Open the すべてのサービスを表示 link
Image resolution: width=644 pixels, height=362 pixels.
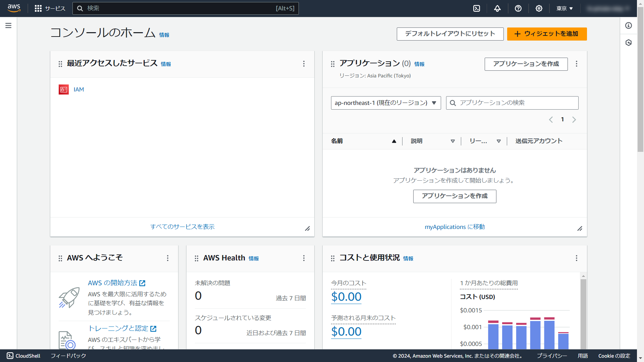coord(182,227)
